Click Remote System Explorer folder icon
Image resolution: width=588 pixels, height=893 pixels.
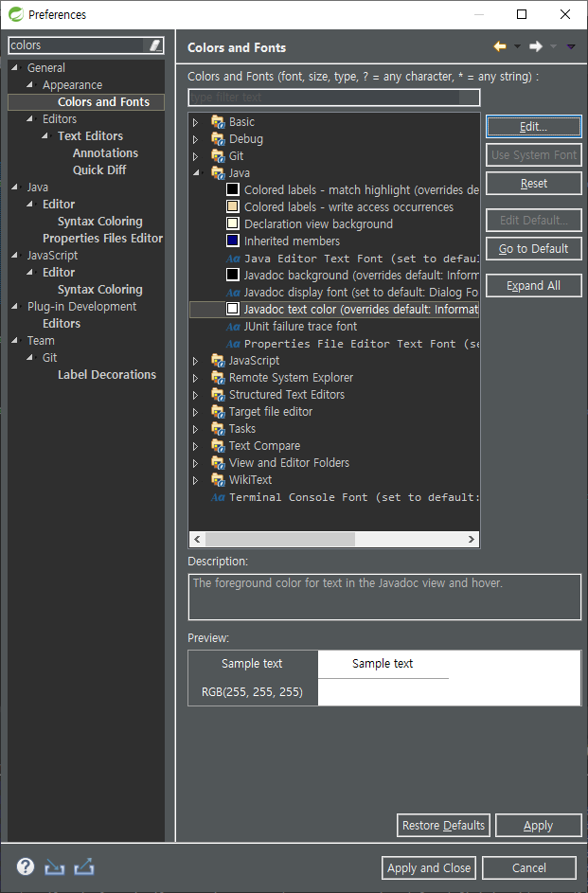tap(218, 378)
